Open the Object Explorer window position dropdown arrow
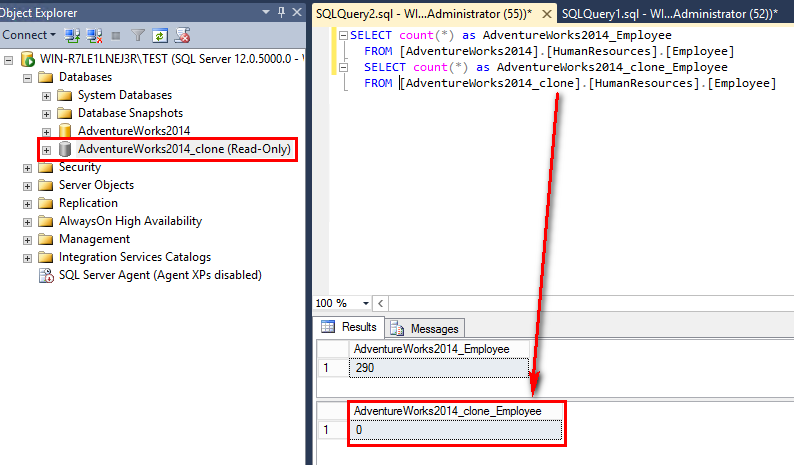Screen dimensions: 794x465 (x=266, y=12)
